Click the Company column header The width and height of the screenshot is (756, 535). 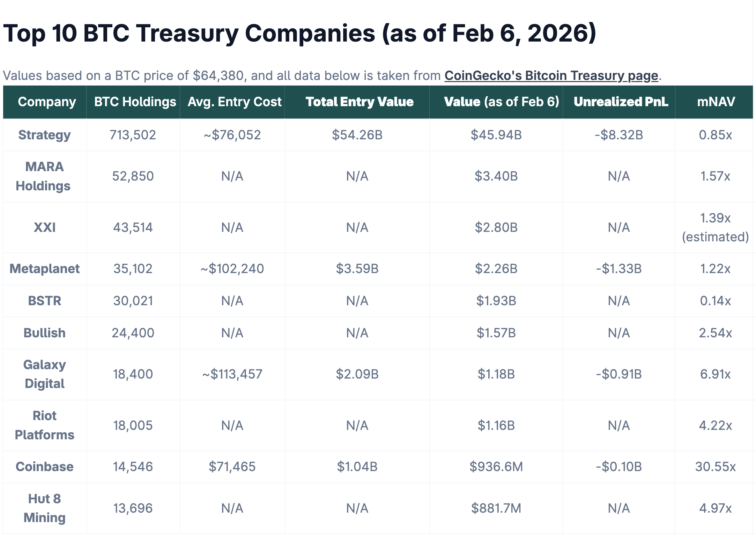click(x=47, y=102)
